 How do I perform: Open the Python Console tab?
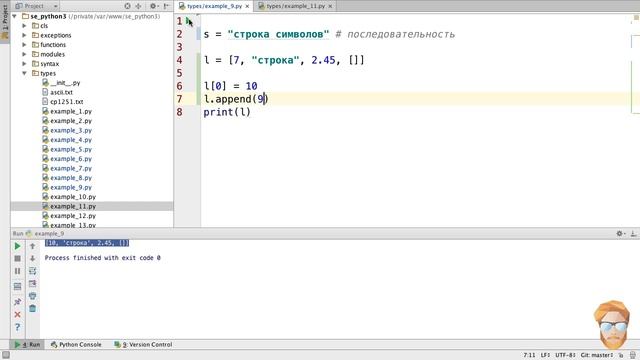coord(76,344)
